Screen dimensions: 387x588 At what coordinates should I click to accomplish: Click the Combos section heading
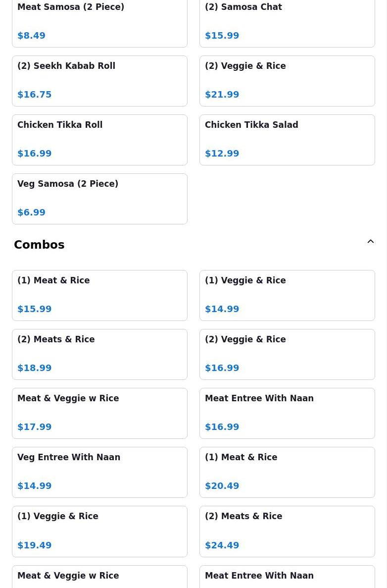coord(39,245)
